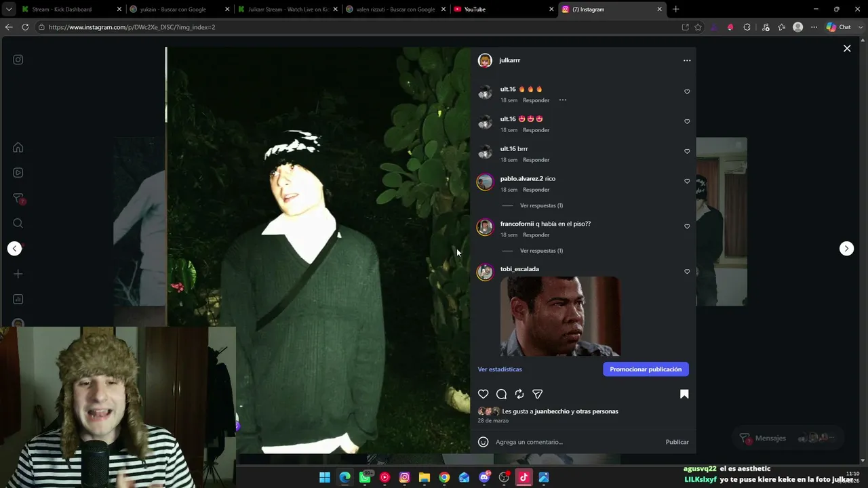Open comment options for ult.16 flame comment
The height and width of the screenshot is (488, 868).
pos(563,100)
